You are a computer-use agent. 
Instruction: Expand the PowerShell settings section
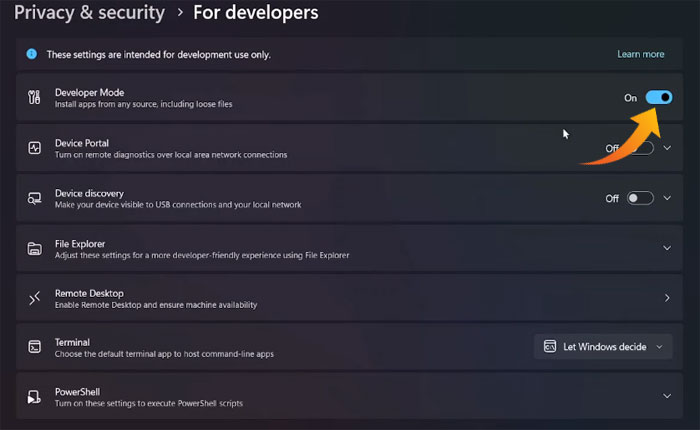(667, 397)
